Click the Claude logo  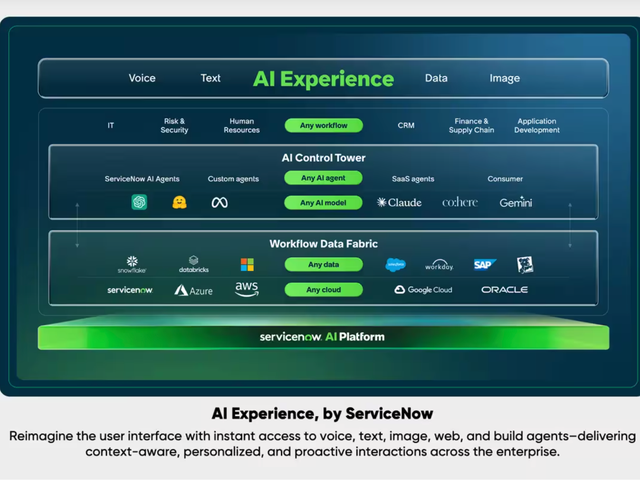coord(399,202)
